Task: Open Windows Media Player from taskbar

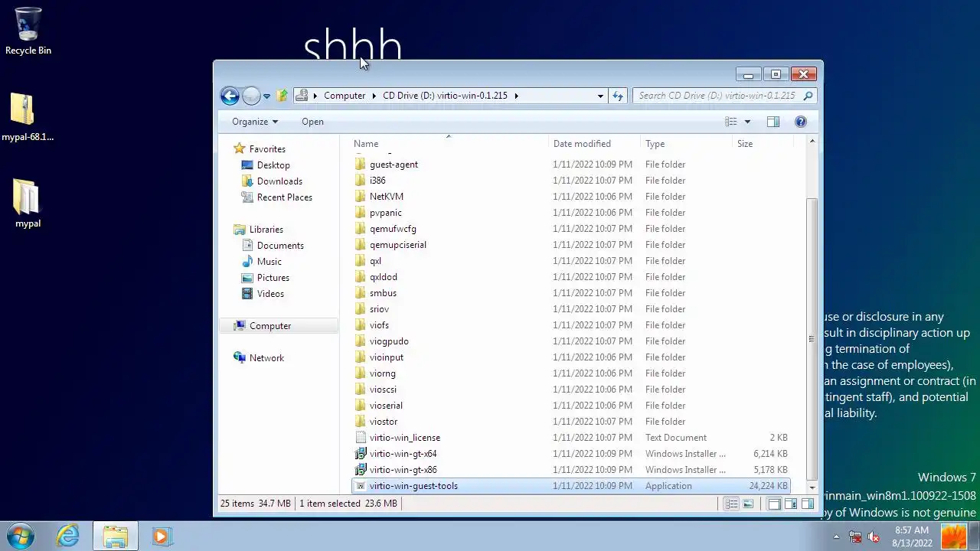Action: (x=162, y=536)
